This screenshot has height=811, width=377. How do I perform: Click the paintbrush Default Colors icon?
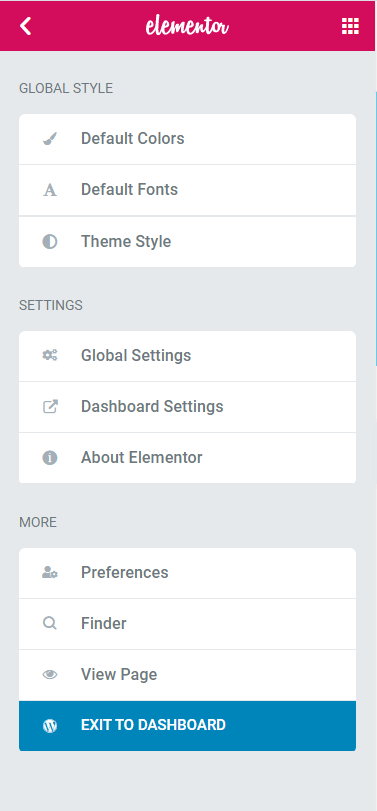[50, 139]
